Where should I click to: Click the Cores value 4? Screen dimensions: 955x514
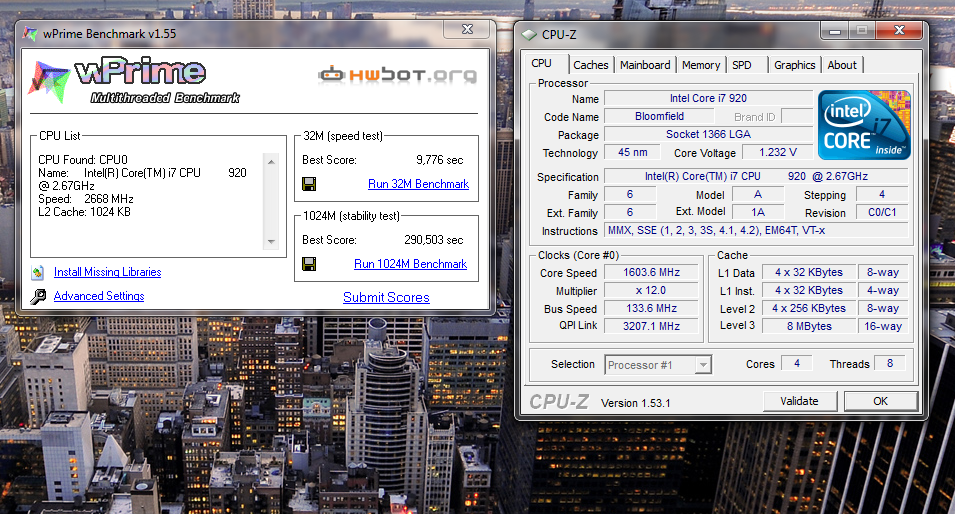click(x=797, y=363)
